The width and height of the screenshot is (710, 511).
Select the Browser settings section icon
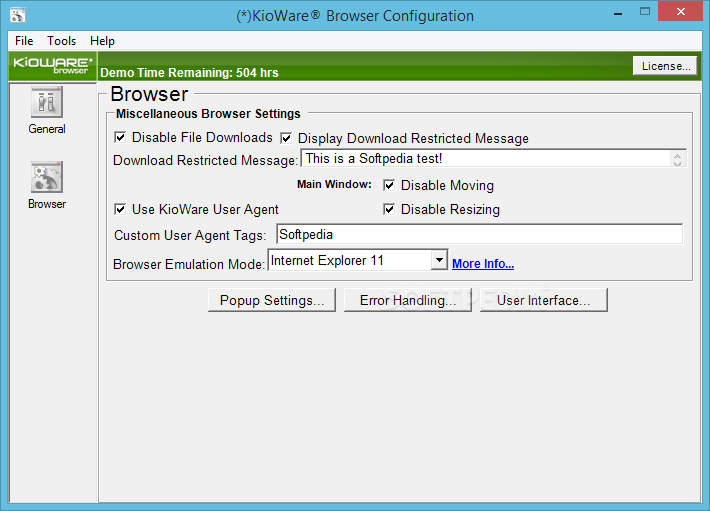tap(47, 177)
